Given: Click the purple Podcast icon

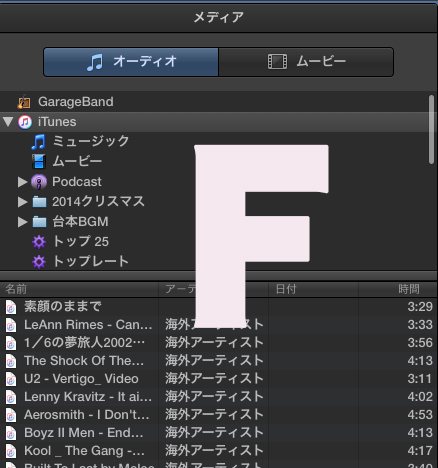Looking at the screenshot, I should pyautogui.click(x=39, y=182).
